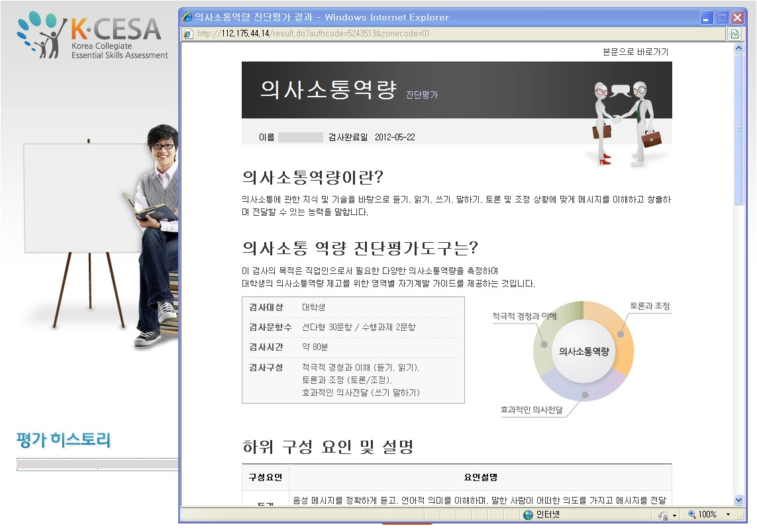Click the zoom magnifier icon in status bar
The image size is (757, 532).
[x=692, y=515]
